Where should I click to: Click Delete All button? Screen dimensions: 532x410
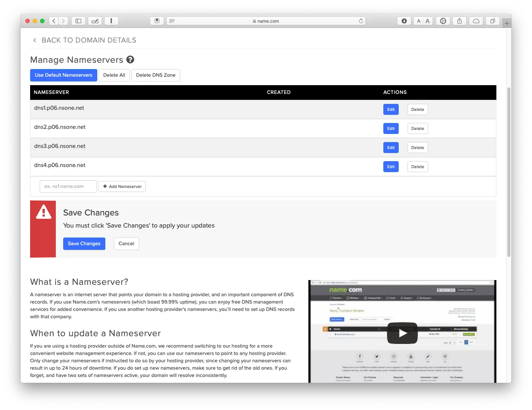(114, 75)
